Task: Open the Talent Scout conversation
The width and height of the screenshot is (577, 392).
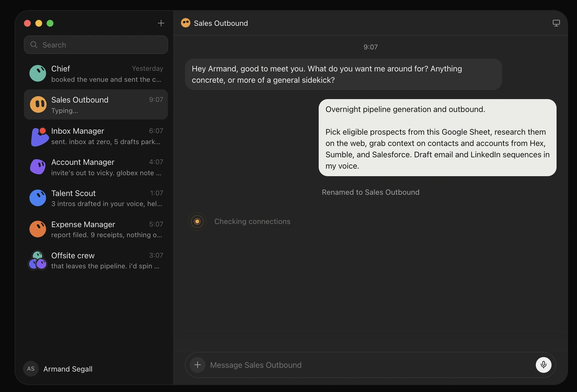Action: [x=96, y=198]
